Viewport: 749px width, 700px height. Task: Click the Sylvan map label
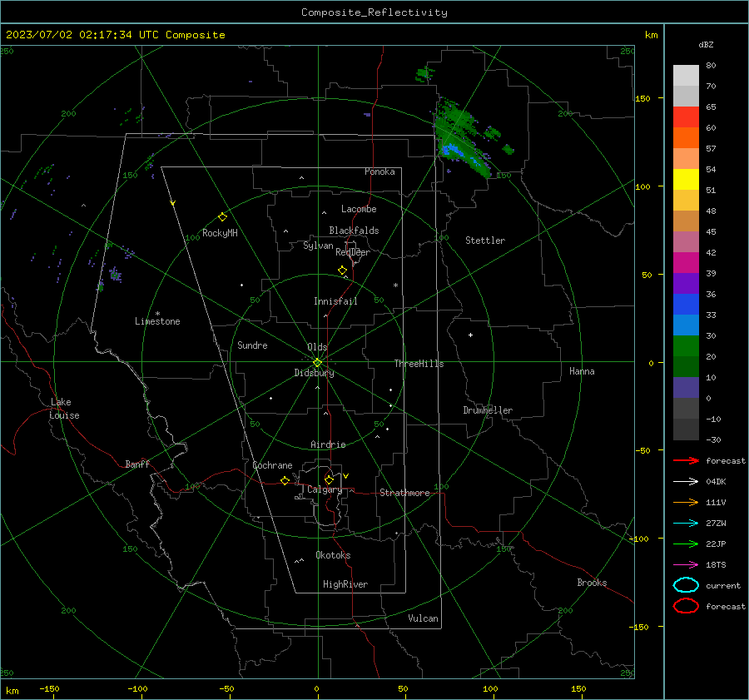coord(318,246)
